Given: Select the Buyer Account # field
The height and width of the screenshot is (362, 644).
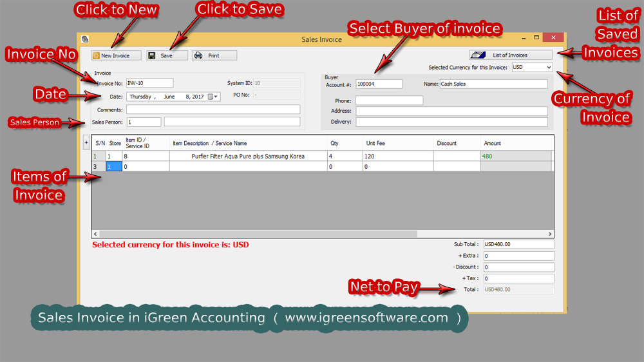Looking at the screenshot, I should (379, 84).
